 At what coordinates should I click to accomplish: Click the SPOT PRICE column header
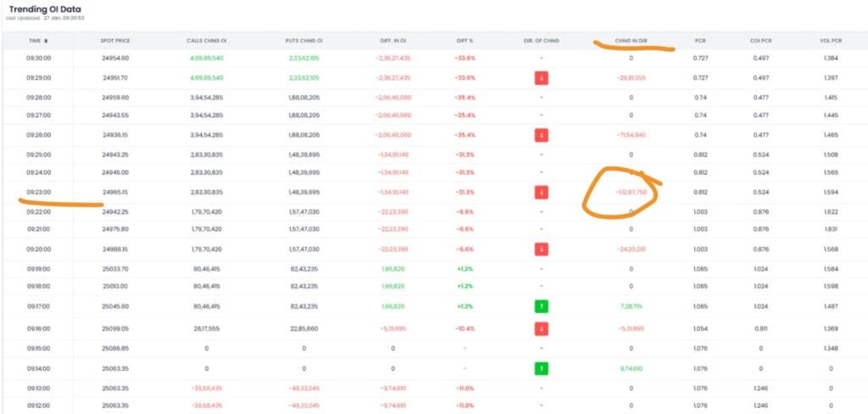coord(115,41)
